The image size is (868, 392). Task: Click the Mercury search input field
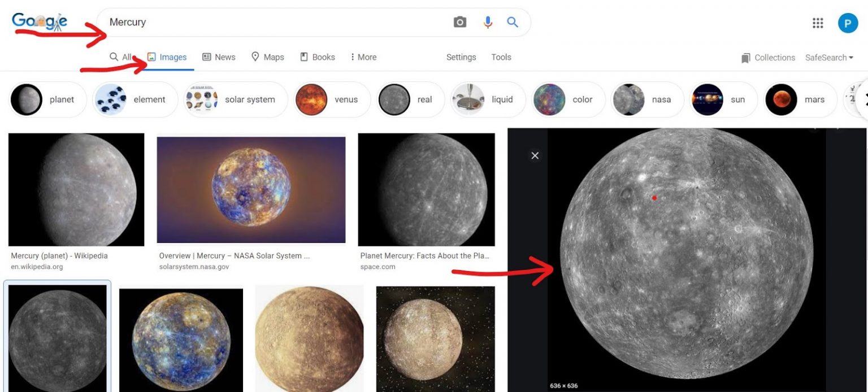click(271, 22)
